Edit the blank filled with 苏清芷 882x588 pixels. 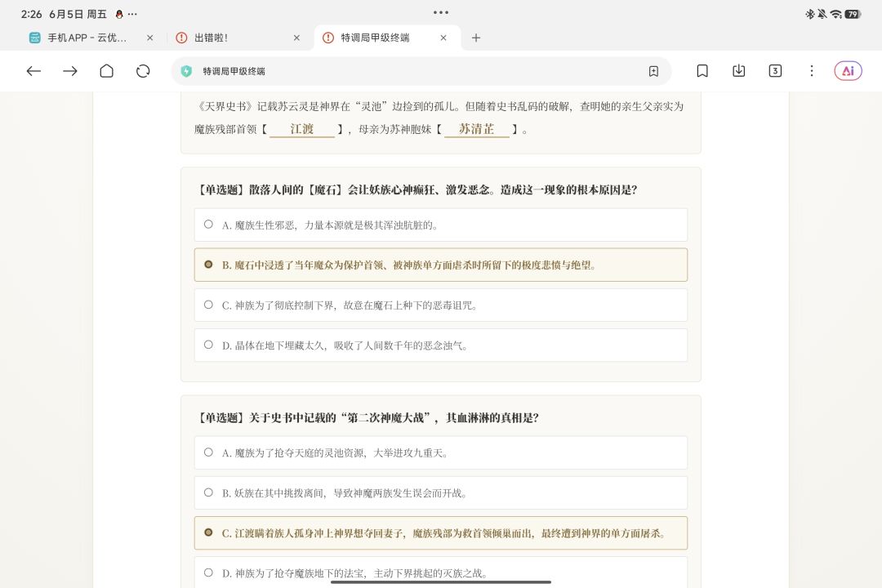pyautogui.click(x=476, y=129)
